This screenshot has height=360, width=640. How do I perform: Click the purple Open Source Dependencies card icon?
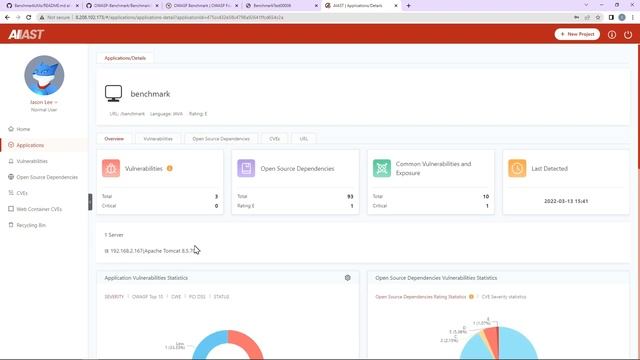246,168
